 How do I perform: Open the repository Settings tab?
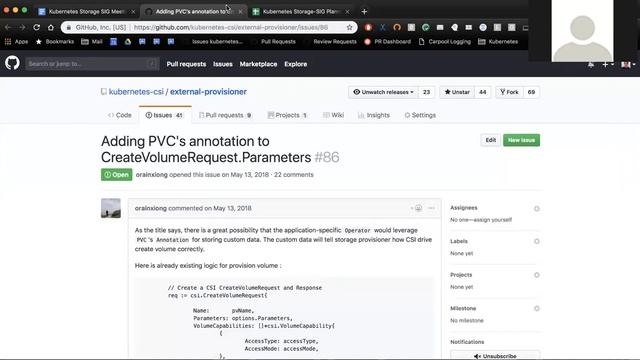[x=420, y=115]
